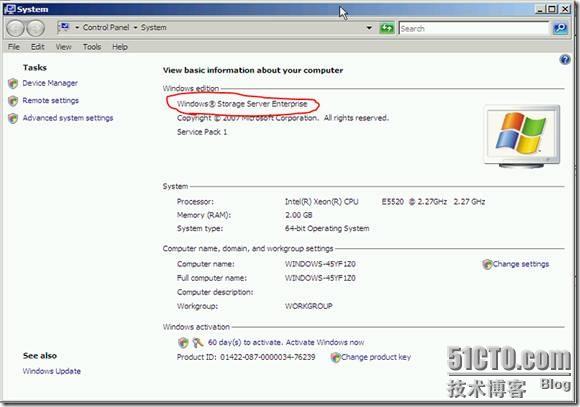Click the Forward navigation arrow

pos(36,28)
